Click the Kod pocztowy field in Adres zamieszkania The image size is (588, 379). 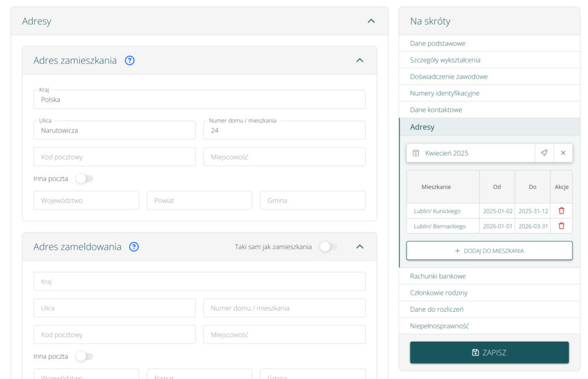(114, 157)
